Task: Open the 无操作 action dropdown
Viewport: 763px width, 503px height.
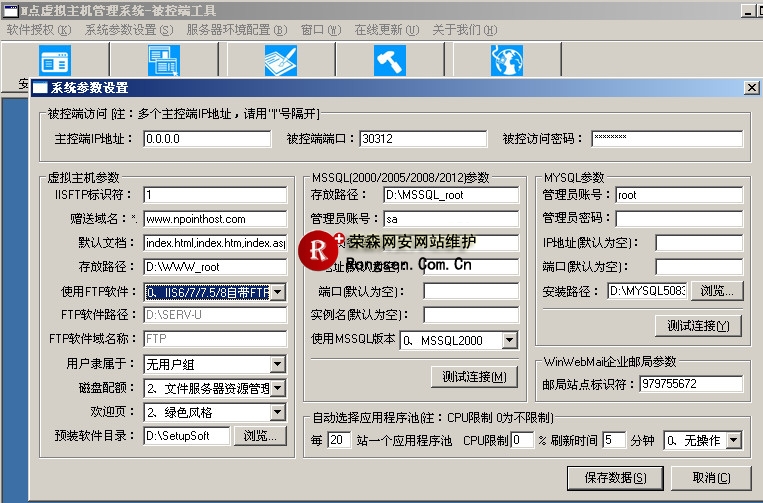Action: tap(734, 440)
